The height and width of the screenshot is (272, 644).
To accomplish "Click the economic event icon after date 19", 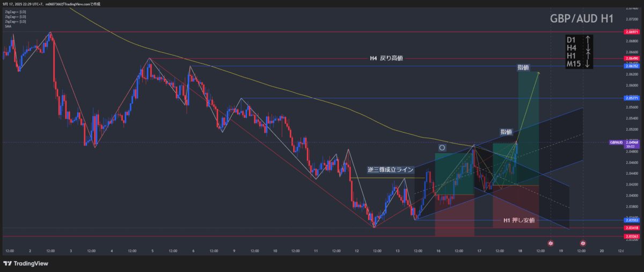I will click(x=583, y=244).
